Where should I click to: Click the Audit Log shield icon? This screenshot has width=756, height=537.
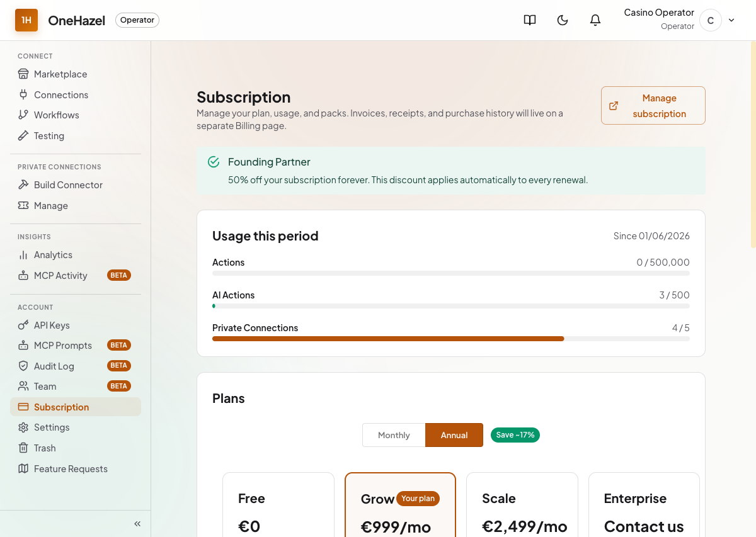23,366
